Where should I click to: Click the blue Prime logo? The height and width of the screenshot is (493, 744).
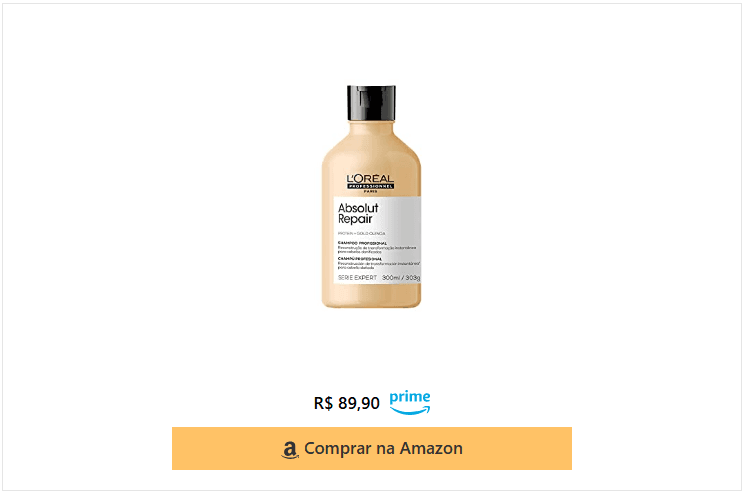pos(410,402)
